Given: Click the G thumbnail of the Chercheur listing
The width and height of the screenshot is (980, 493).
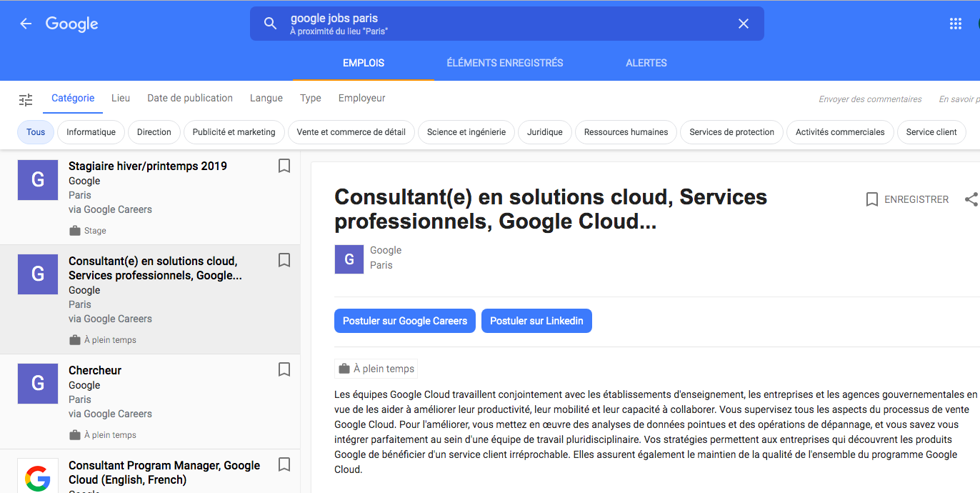Looking at the screenshot, I should point(38,384).
